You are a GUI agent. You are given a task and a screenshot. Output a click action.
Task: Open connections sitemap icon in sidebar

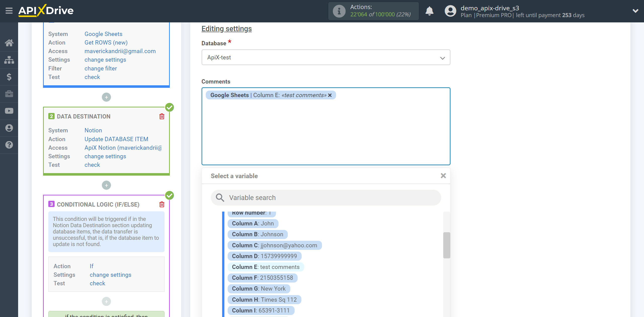(9, 60)
